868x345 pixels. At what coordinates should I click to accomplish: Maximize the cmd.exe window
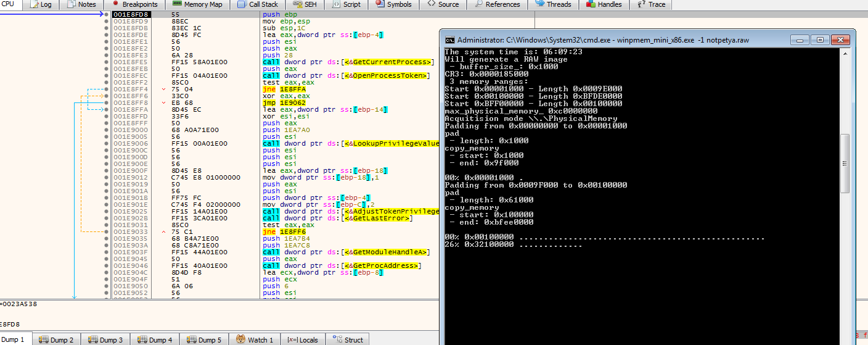819,39
